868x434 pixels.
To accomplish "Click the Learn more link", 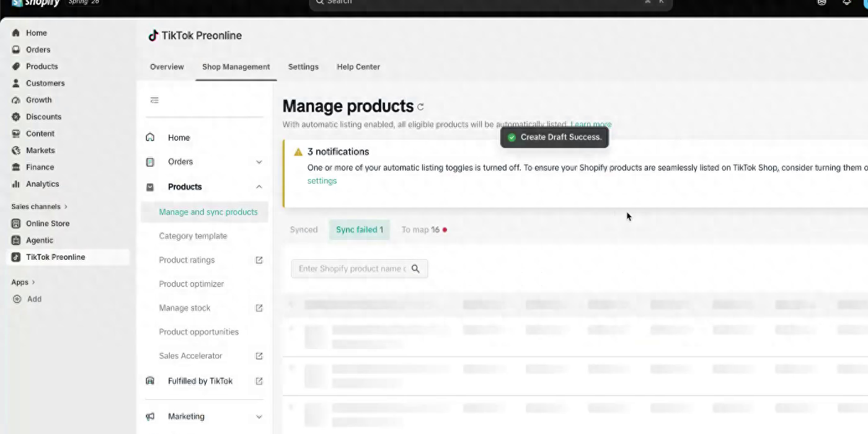I will (x=591, y=125).
